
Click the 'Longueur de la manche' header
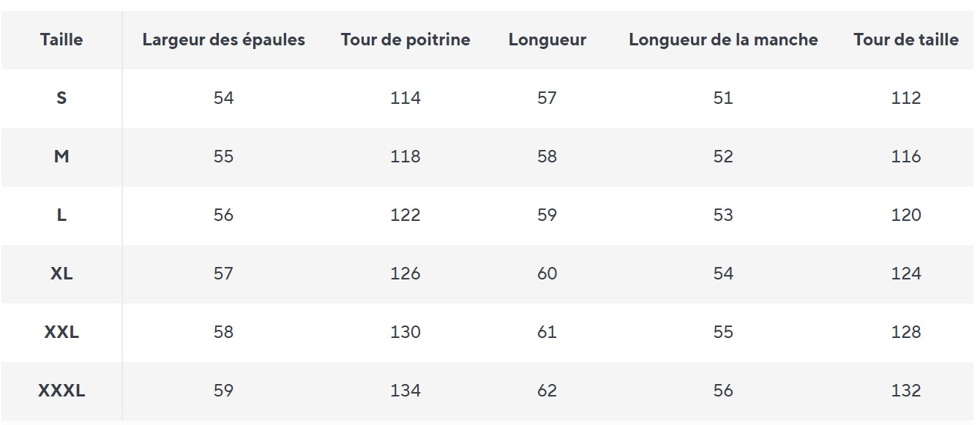[723, 40]
